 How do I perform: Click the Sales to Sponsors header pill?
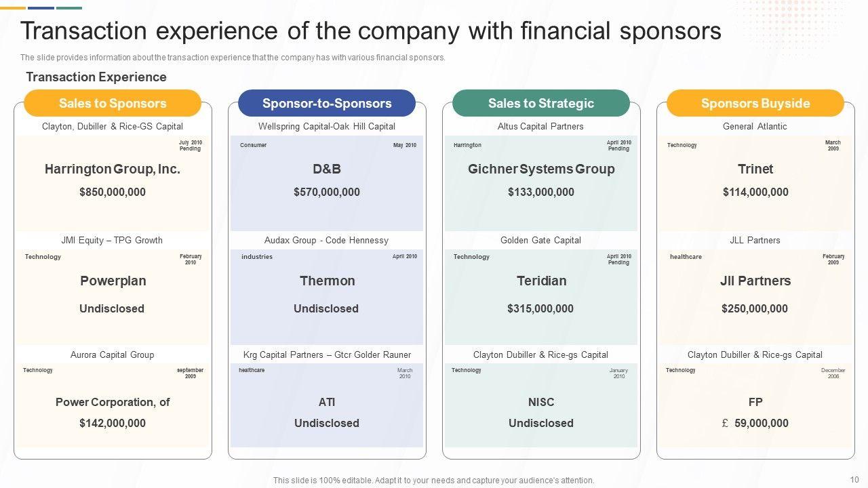point(113,103)
